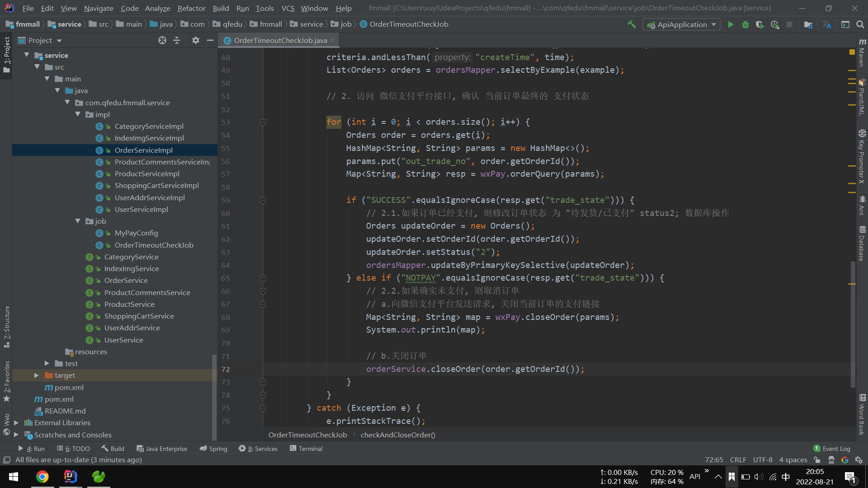Open the Event Log
The image size is (868, 488).
coord(832,449)
